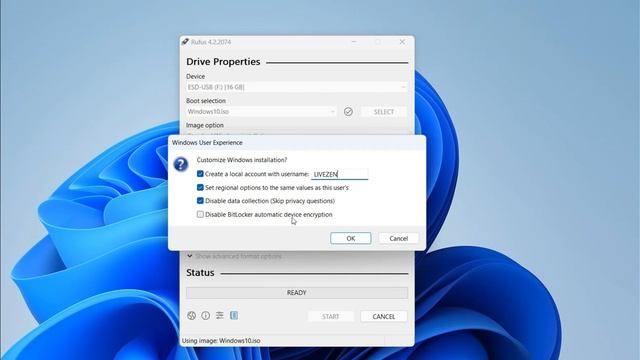Click the CANCEL button in Rufus window
Image resolution: width=640 pixels, height=360 pixels.
point(384,316)
